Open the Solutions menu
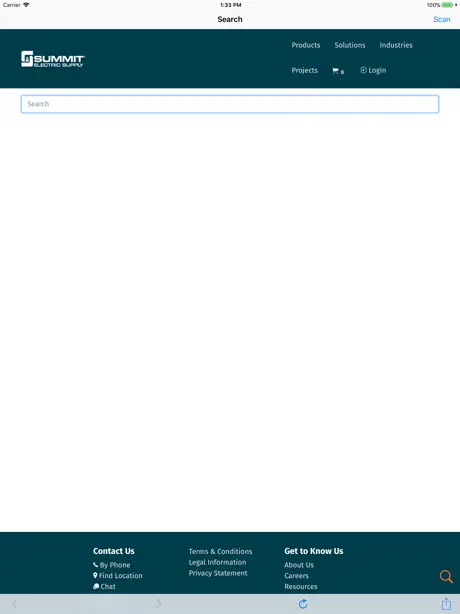Screen dimensions: 460x614 [x=350, y=45]
